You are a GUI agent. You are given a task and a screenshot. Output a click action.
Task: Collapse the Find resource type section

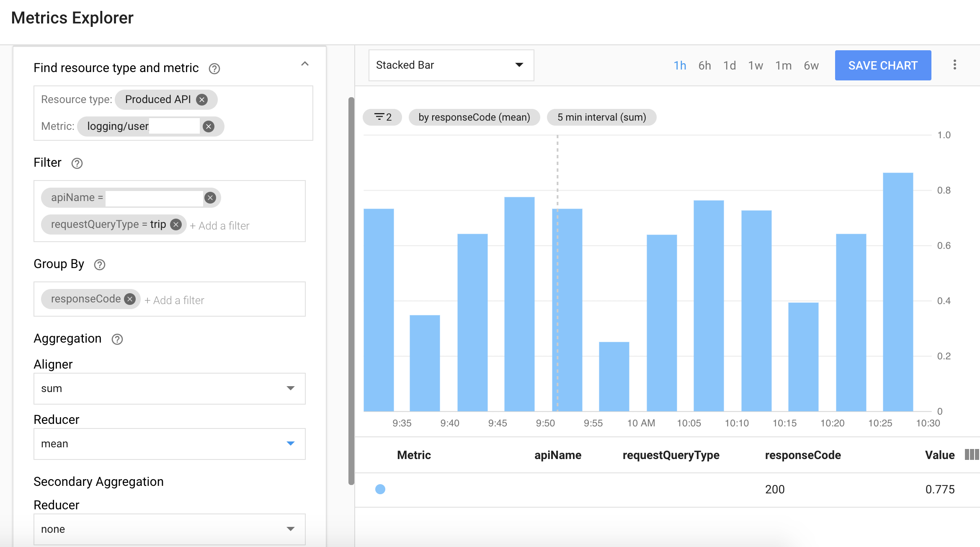[305, 64]
